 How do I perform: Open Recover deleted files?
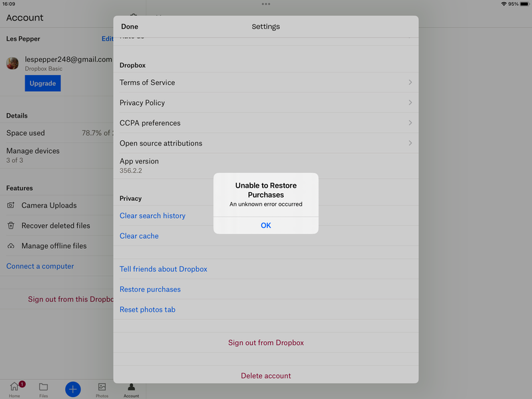tap(57, 225)
